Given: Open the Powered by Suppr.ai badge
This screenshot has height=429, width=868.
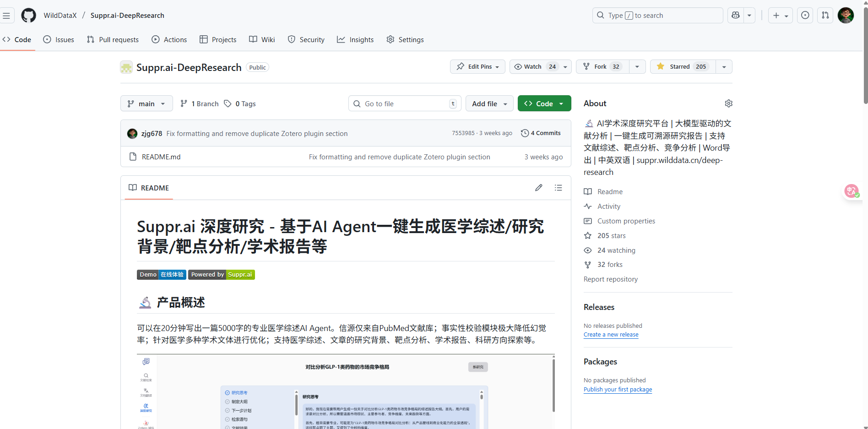Looking at the screenshot, I should 222,275.
